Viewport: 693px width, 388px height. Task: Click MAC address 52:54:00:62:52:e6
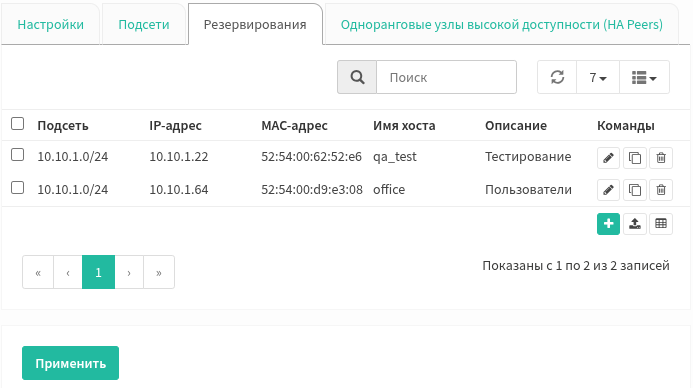(311, 157)
